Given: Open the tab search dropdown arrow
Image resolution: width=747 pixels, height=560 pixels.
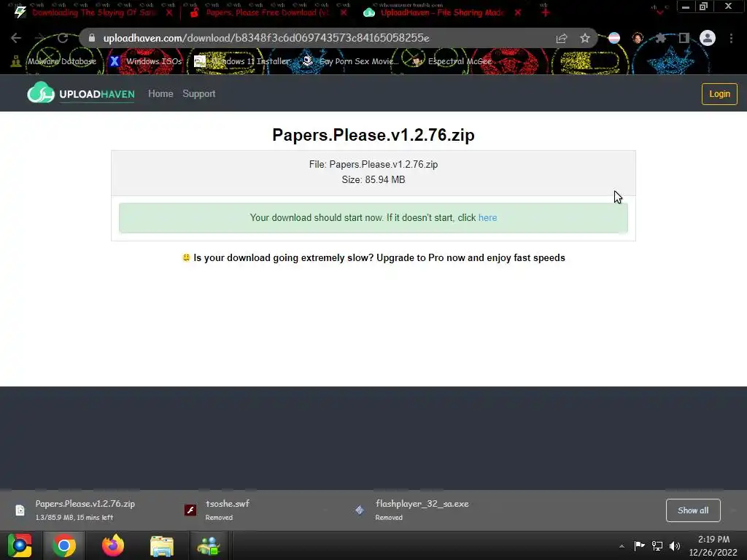Looking at the screenshot, I should (659, 11).
